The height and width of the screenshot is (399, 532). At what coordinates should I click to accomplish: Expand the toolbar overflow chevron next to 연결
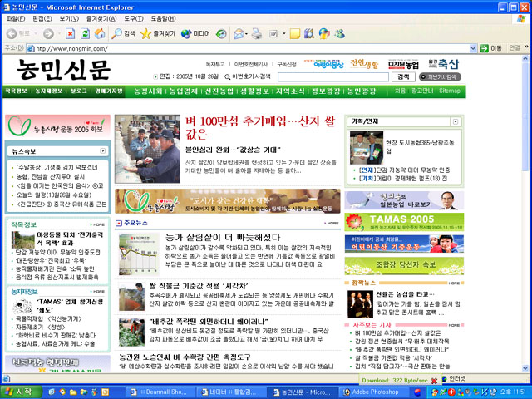(x=526, y=47)
